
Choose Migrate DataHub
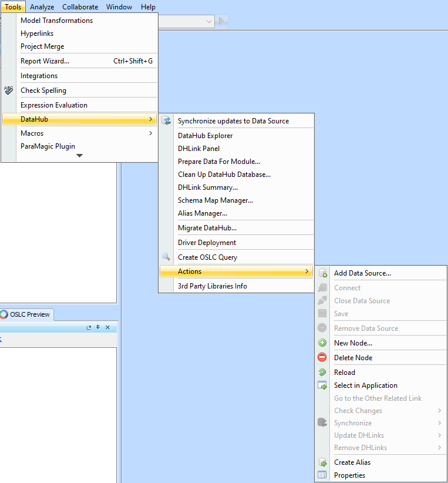[x=237, y=228]
